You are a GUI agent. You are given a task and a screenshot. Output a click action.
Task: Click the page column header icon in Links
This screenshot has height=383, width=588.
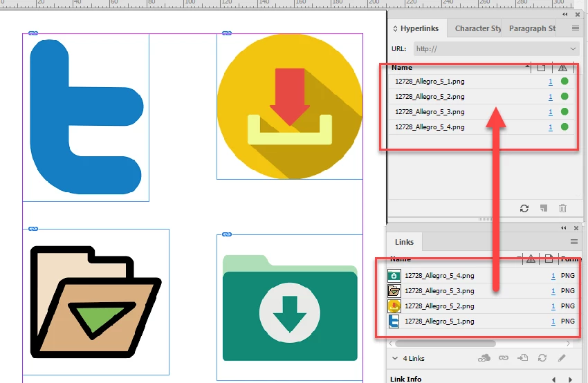click(549, 259)
